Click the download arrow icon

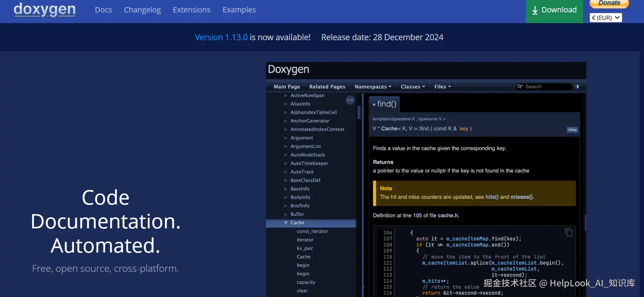tap(535, 10)
